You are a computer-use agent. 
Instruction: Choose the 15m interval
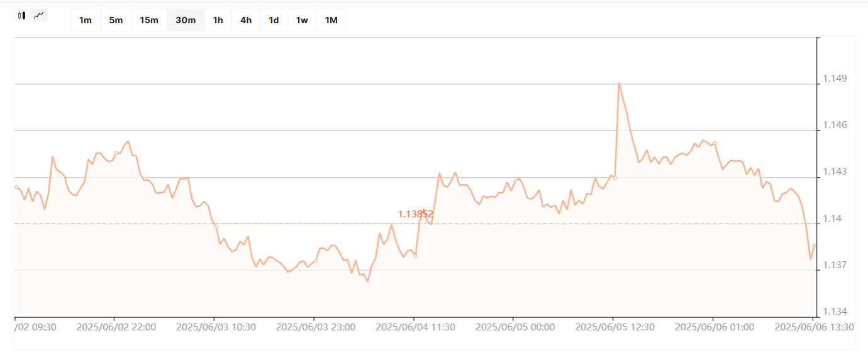[x=149, y=20]
